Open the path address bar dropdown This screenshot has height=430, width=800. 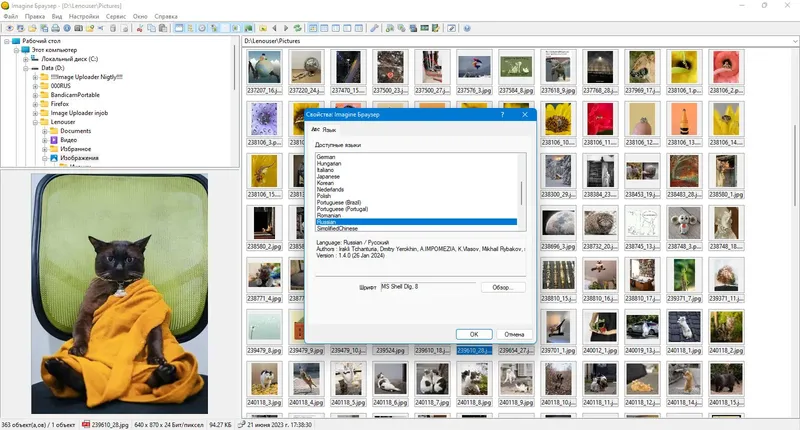[795, 41]
